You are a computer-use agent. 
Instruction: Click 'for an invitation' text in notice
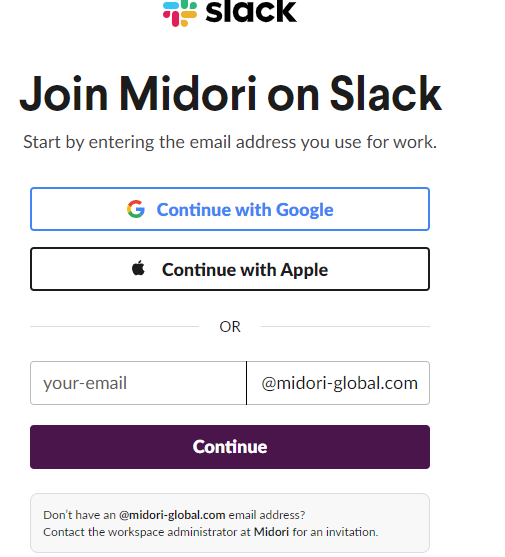click(335, 532)
